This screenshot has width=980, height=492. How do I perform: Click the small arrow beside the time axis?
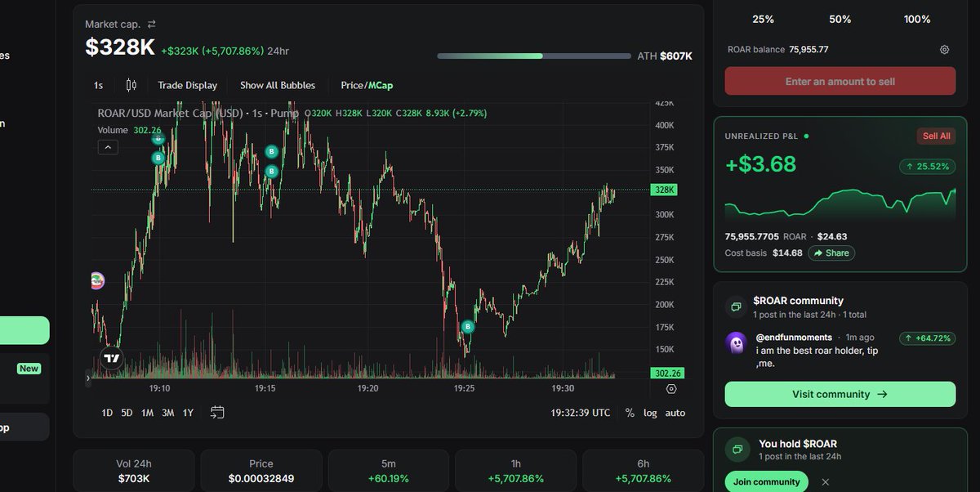point(87,378)
